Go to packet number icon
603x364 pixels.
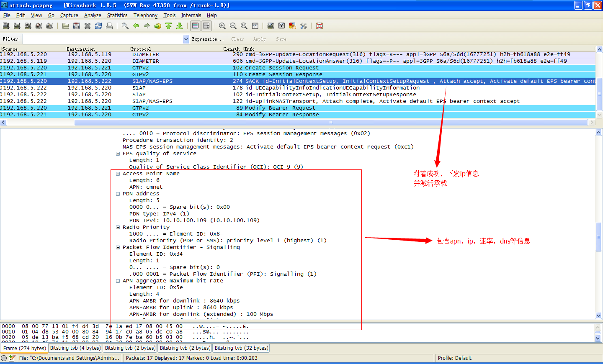tap(158, 26)
